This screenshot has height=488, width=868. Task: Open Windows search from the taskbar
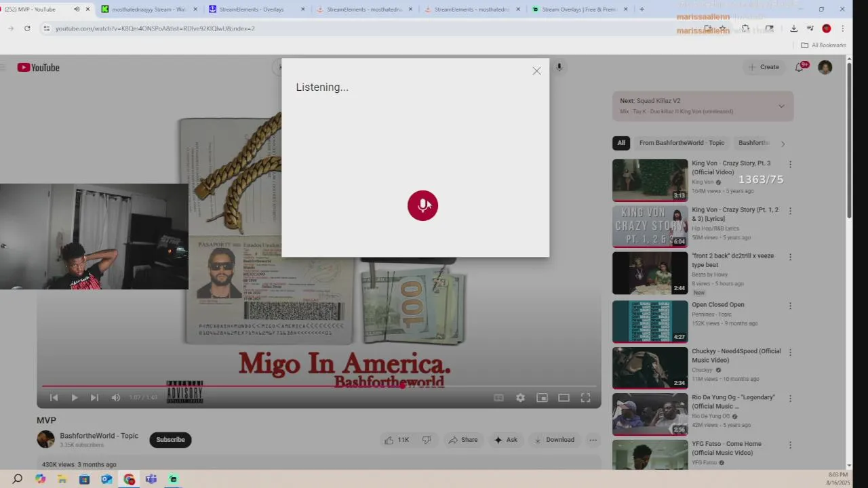click(x=18, y=479)
